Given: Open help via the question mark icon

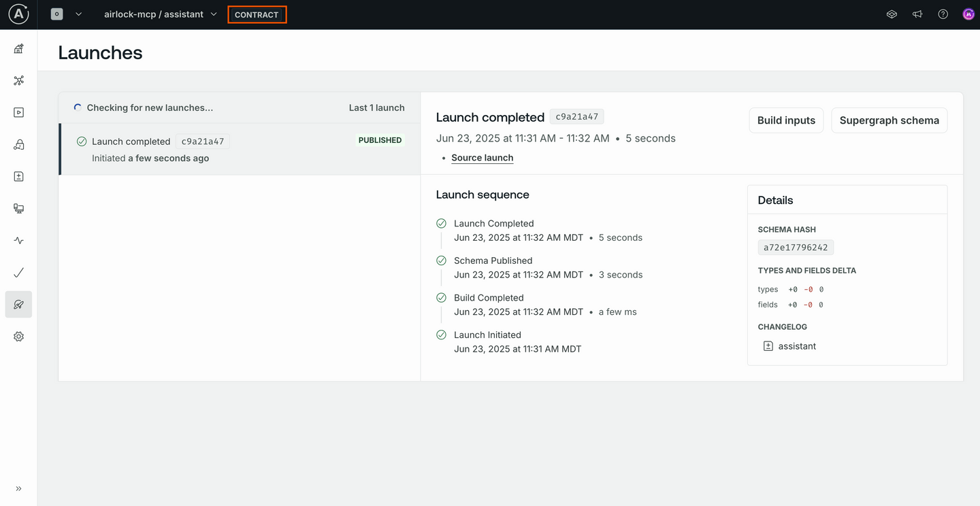Looking at the screenshot, I should click(943, 14).
